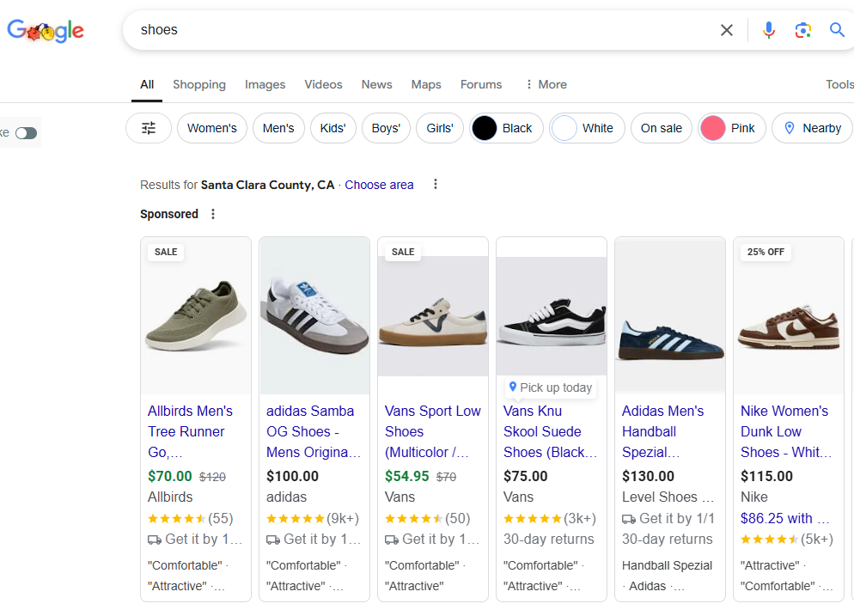This screenshot has width=854, height=616.
Task: Select the All results tab
Action: (x=147, y=84)
